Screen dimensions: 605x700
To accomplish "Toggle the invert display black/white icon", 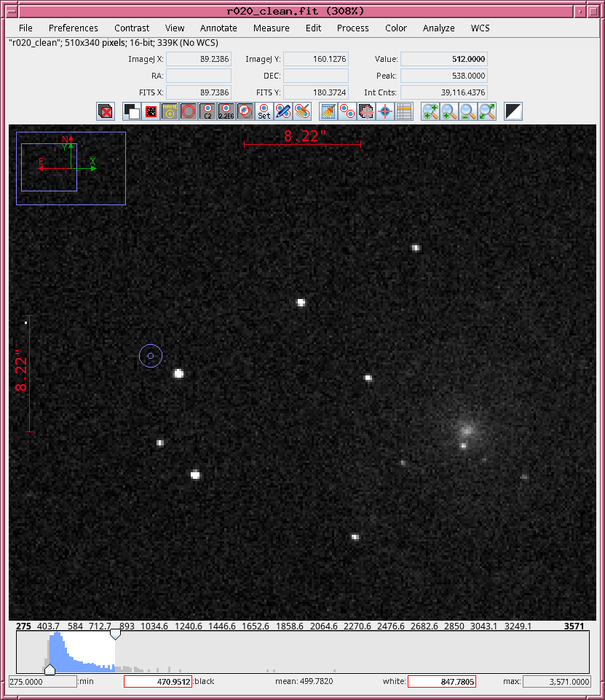I will tap(132, 111).
